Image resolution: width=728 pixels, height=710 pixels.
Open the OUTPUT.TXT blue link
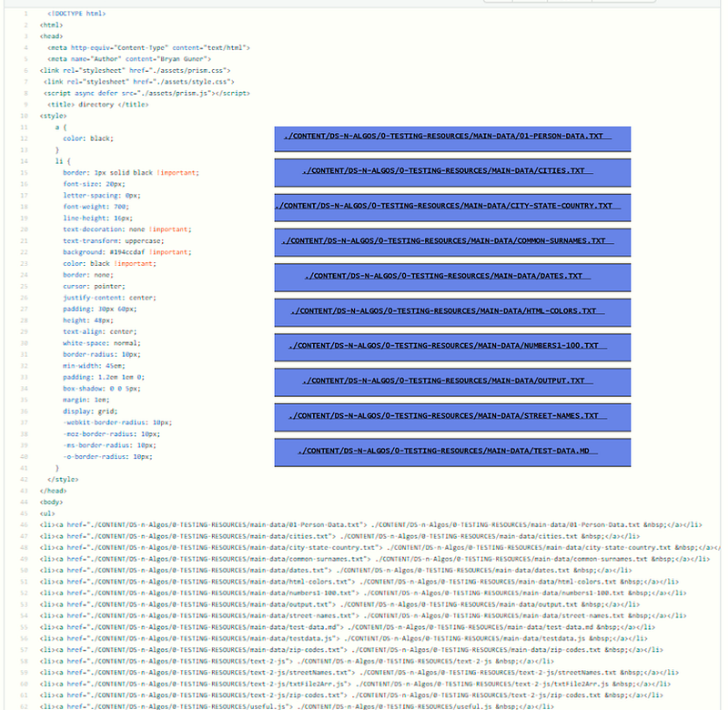point(448,380)
